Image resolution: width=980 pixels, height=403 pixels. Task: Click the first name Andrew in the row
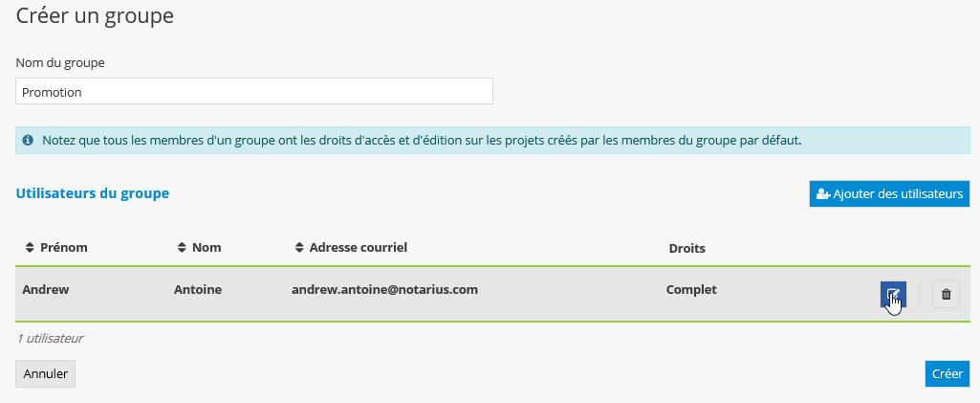(x=46, y=289)
